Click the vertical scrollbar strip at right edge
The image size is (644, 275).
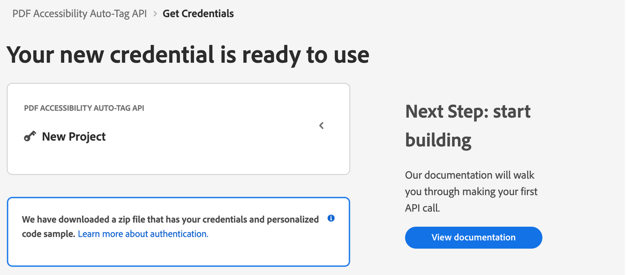634,137
